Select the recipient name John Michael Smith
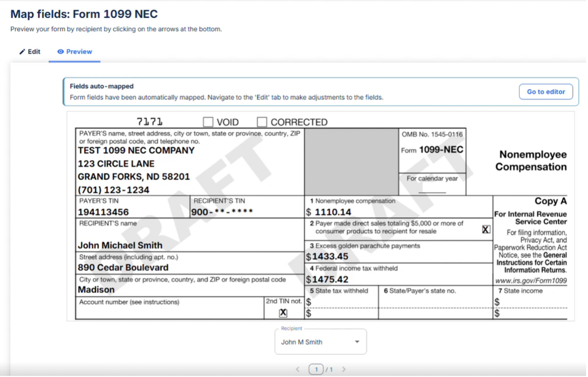Screen dimensions: 588x377 pyautogui.click(x=120, y=245)
